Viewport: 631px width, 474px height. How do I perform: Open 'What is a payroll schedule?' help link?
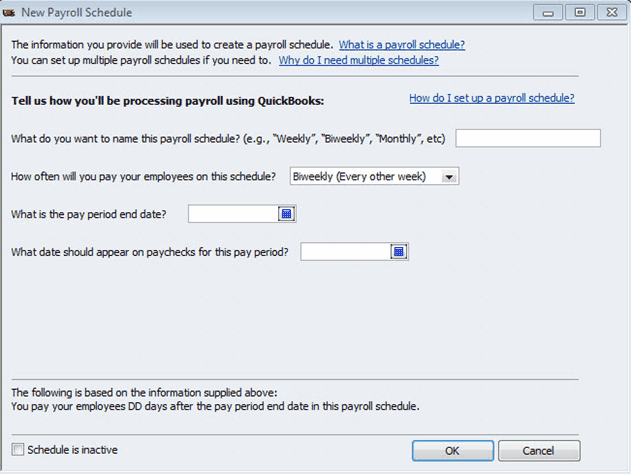402,45
